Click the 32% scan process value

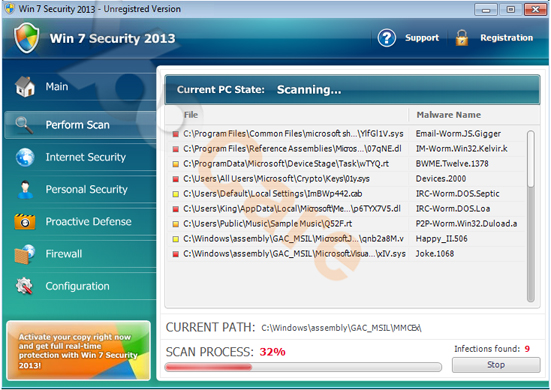pos(272,352)
